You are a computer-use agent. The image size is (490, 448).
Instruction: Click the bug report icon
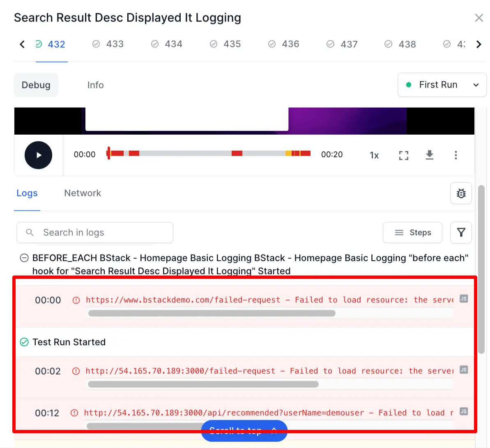461,193
